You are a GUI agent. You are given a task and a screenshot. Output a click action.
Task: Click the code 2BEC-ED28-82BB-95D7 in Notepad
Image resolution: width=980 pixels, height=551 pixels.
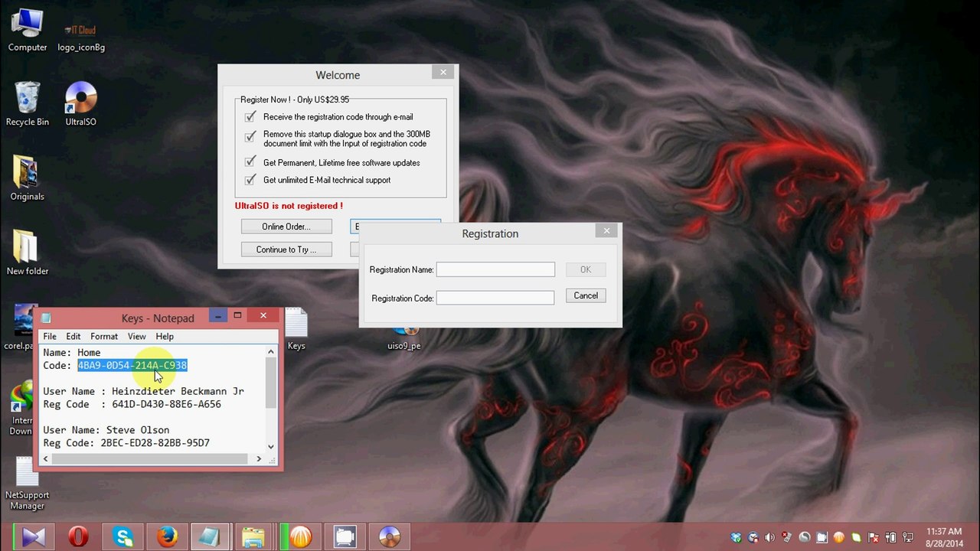pyautogui.click(x=155, y=443)
